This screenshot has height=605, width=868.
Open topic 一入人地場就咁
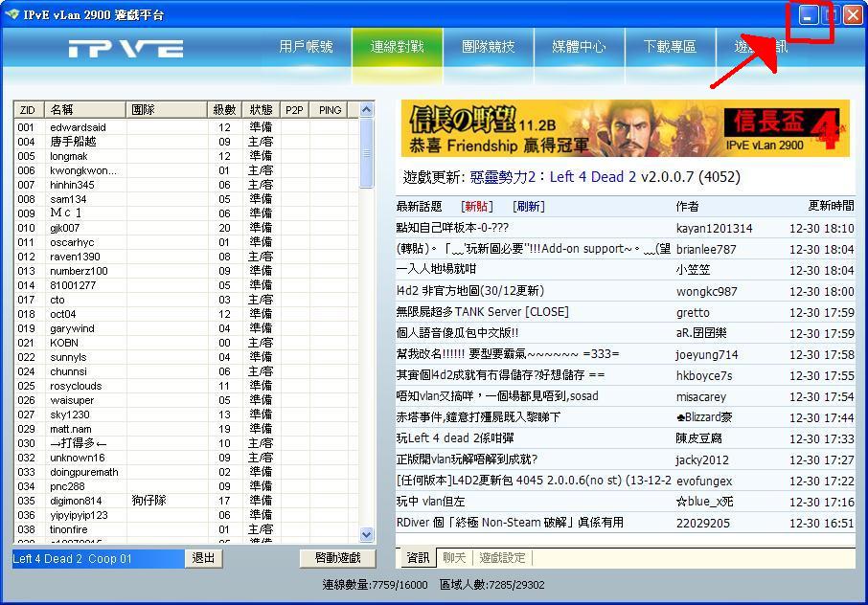(x=436, y=270)
